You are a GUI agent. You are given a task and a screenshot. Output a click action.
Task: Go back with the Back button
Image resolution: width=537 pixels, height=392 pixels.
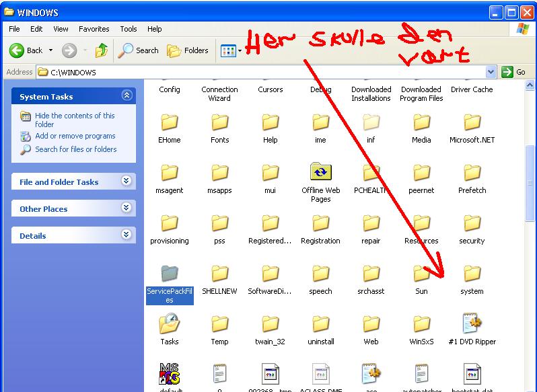[26, 50]
